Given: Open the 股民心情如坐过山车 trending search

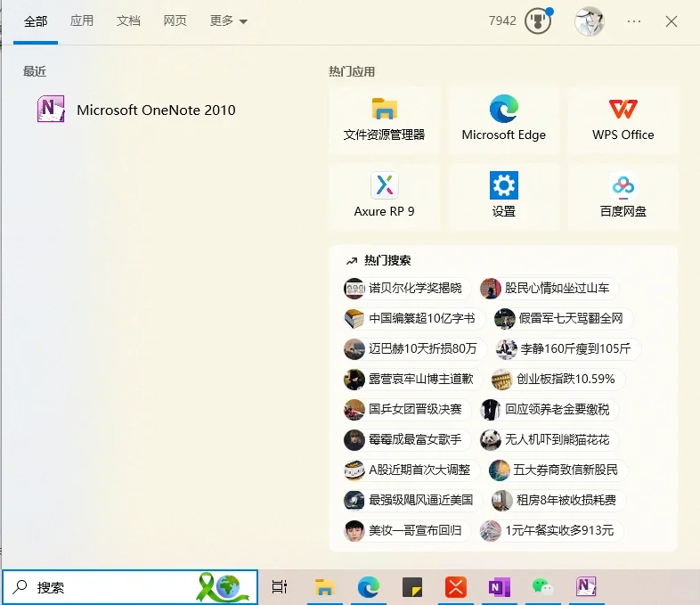Looking at the screenshot, I should point(549,288).
